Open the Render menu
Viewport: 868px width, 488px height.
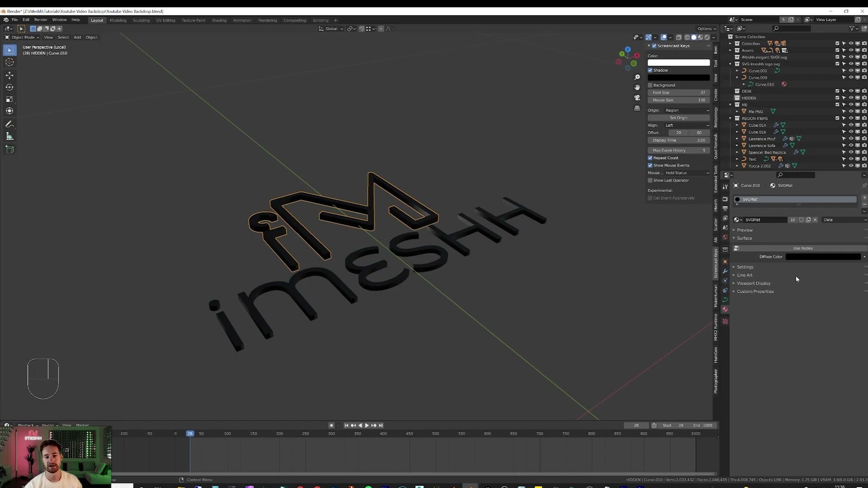[x=41, y=20]
